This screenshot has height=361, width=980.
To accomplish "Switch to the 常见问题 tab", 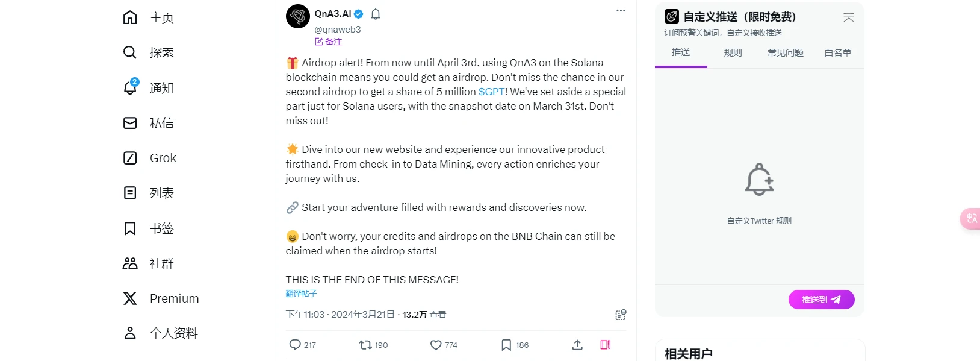I will (785, 53).
